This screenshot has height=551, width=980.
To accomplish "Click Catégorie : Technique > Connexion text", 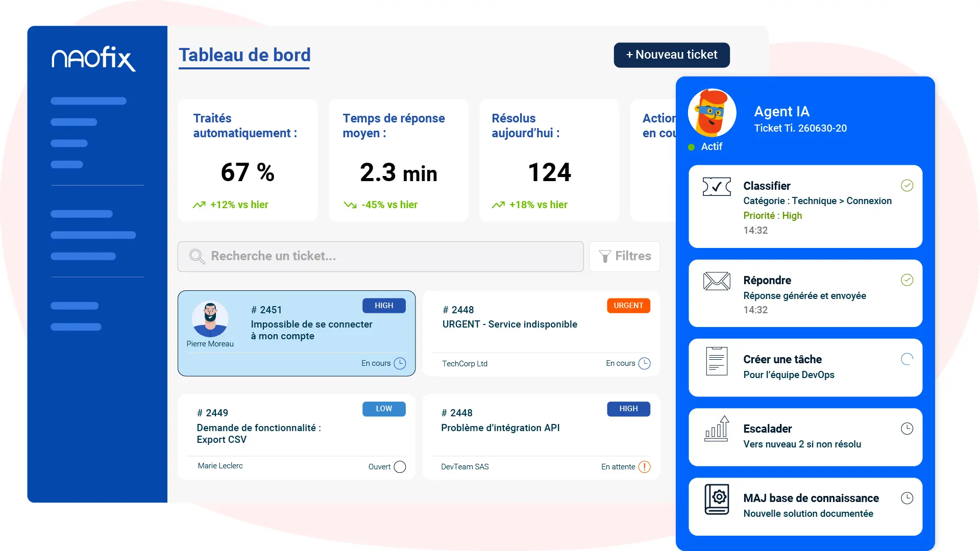I will [x=817, y=201].
